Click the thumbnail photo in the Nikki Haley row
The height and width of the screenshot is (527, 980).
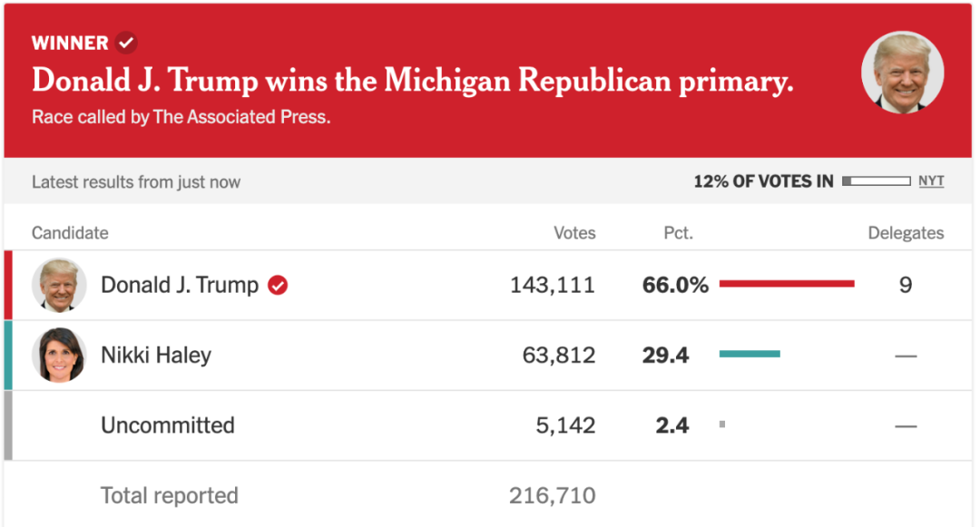click(x=59, y=356)
